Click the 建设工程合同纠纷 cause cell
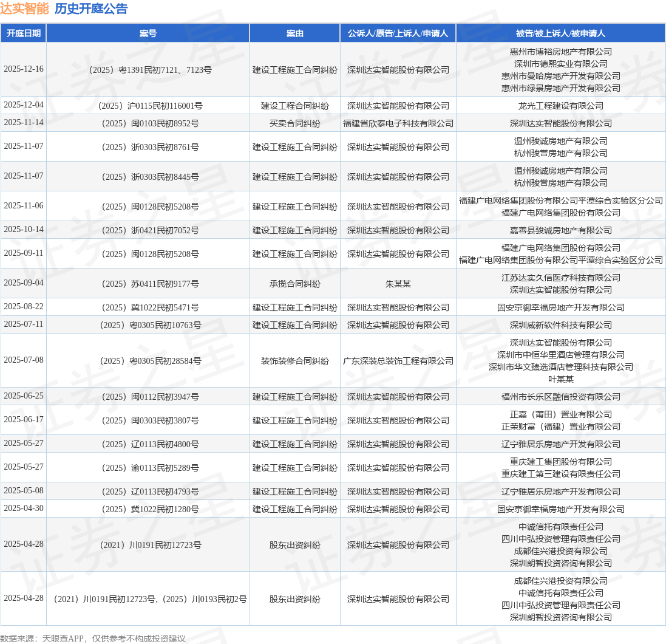The width and height of the screenshot is (666, 644). [295, 106]
